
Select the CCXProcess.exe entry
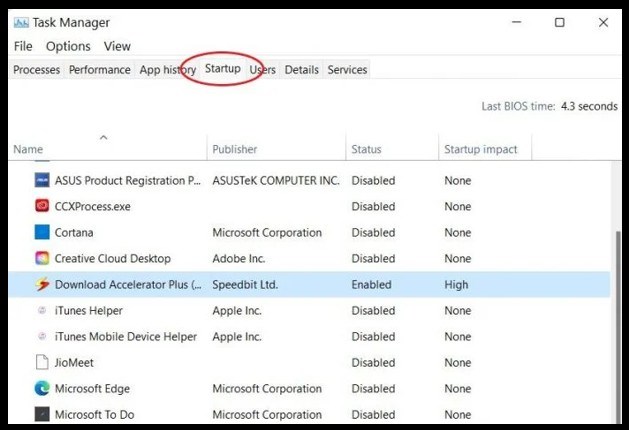click(x=93, y=206)
